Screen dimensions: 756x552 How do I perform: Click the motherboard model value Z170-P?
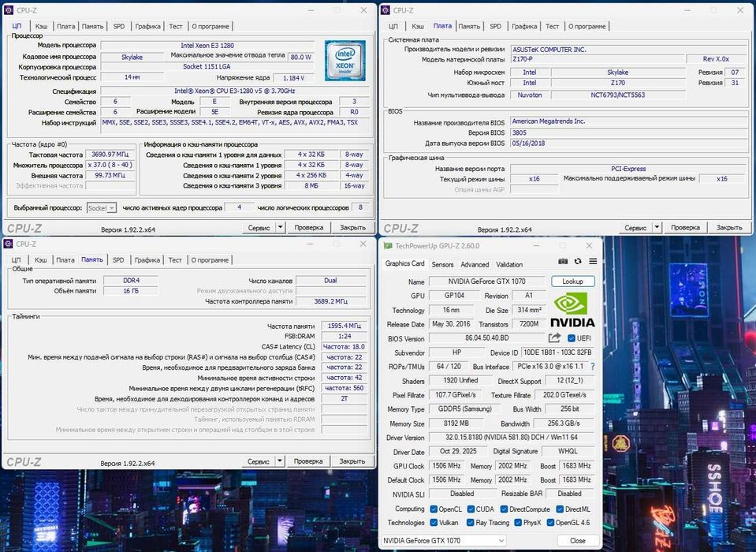(598, 59)
